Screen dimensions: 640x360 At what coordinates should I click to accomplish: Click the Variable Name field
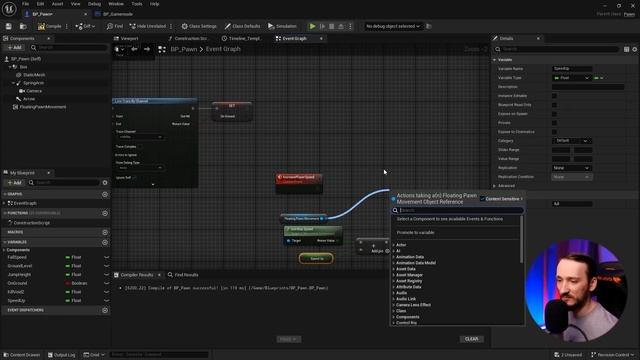coord(571,69)
